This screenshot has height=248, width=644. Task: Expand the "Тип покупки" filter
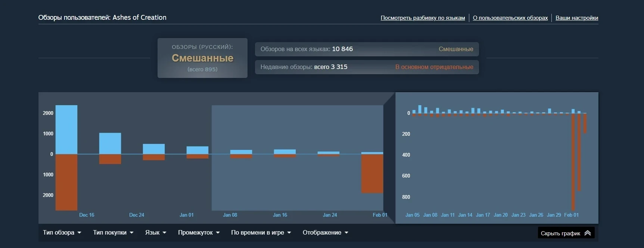click(113, 233)
